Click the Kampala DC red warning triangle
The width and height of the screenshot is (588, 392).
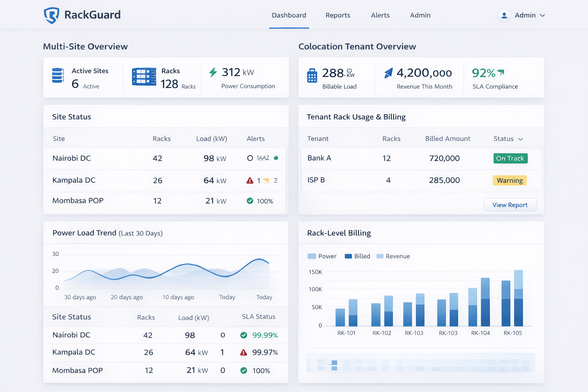click(x=250, y=180)
